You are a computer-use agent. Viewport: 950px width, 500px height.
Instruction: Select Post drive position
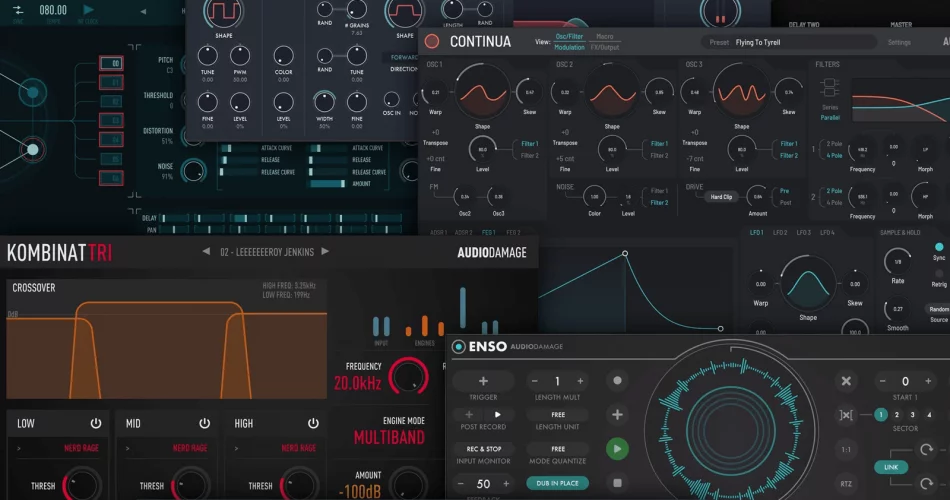[x=785, y=202]
